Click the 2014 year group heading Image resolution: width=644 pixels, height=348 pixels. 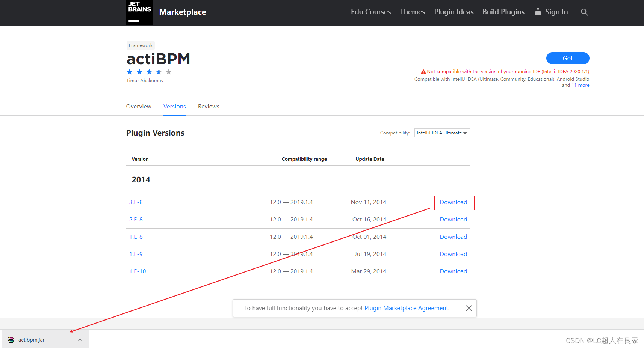click(141, 180)
